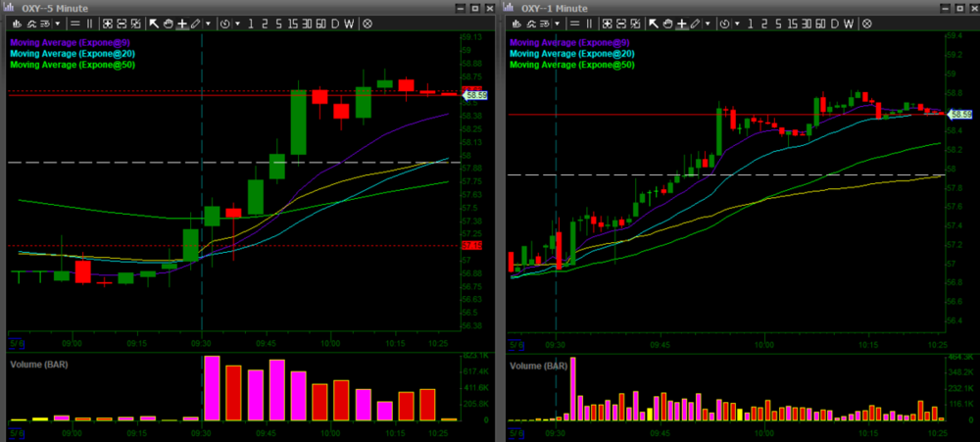Viewport: 980px width, 442px height.
Task: Select the arrow pointer tool in 5 Minute chart
Action: [x=154, y=22]
